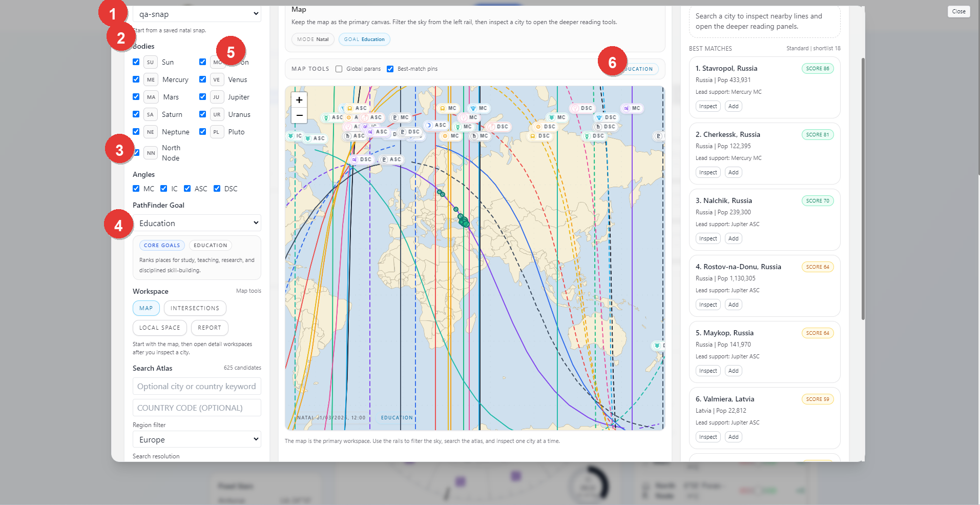980x505 pixels.
Task: Uncheck the Mars body checkbox
Action: point(136,96)
